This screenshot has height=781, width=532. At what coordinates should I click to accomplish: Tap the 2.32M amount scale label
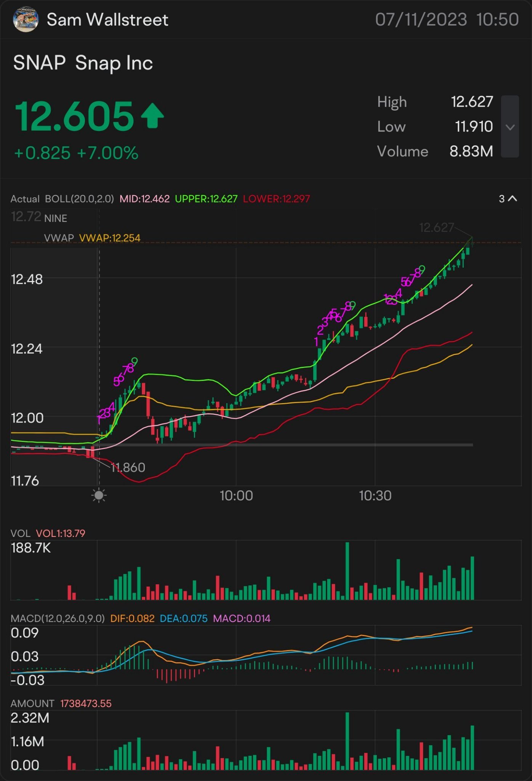pyautogui.click(x=30, y=718)
